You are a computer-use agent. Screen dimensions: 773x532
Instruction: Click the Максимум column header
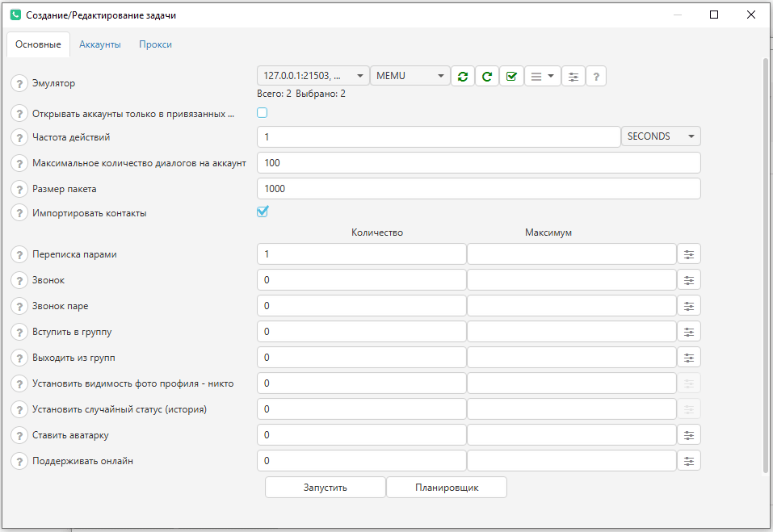click(x=548, y=232)
